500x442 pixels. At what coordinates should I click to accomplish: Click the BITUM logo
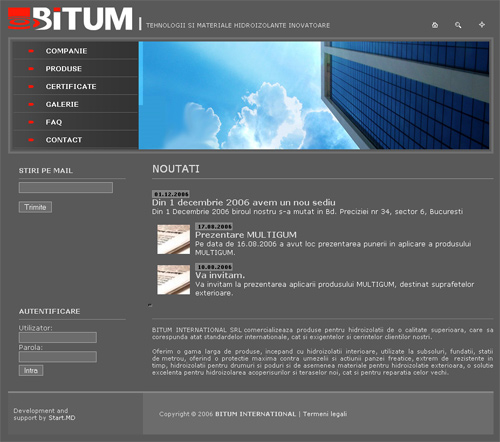(x=70, y=19)
